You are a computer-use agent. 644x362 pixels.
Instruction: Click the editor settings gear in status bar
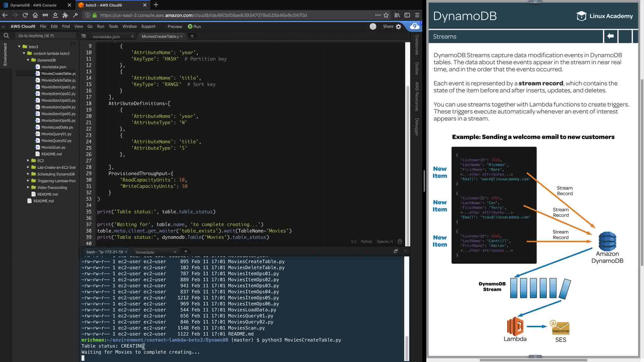click(400, 241)
